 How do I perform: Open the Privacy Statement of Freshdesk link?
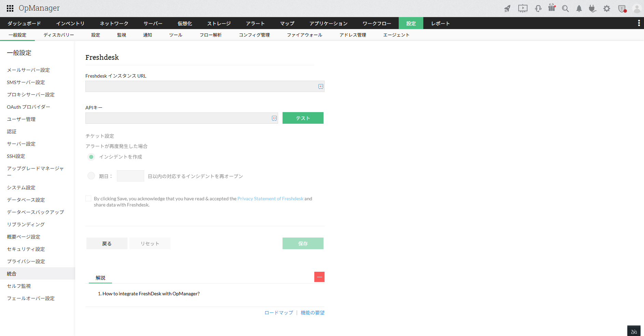[x=270, y=198]
